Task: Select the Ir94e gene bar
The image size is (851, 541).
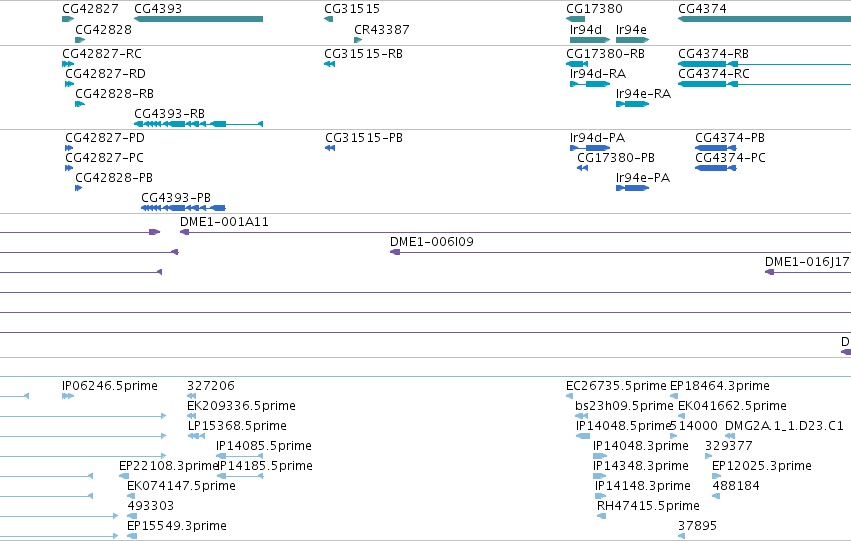Action: [x=632, y=40]
